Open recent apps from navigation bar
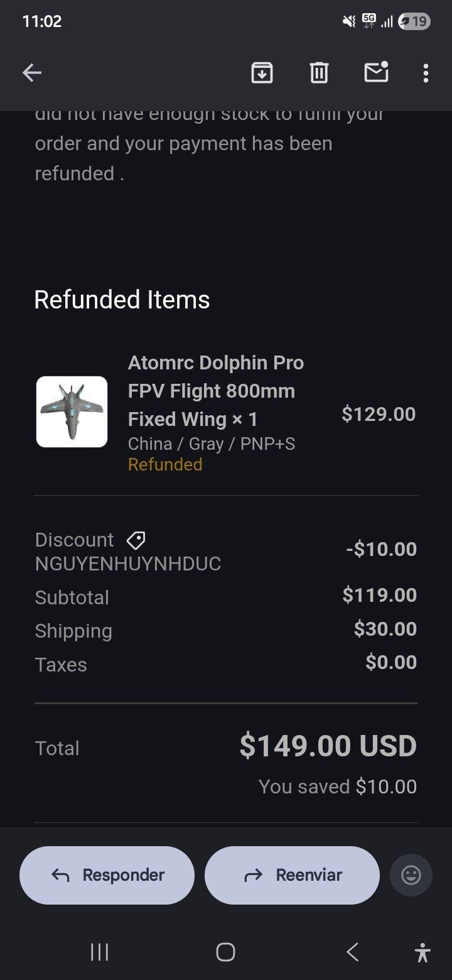 tap(100, 952)
